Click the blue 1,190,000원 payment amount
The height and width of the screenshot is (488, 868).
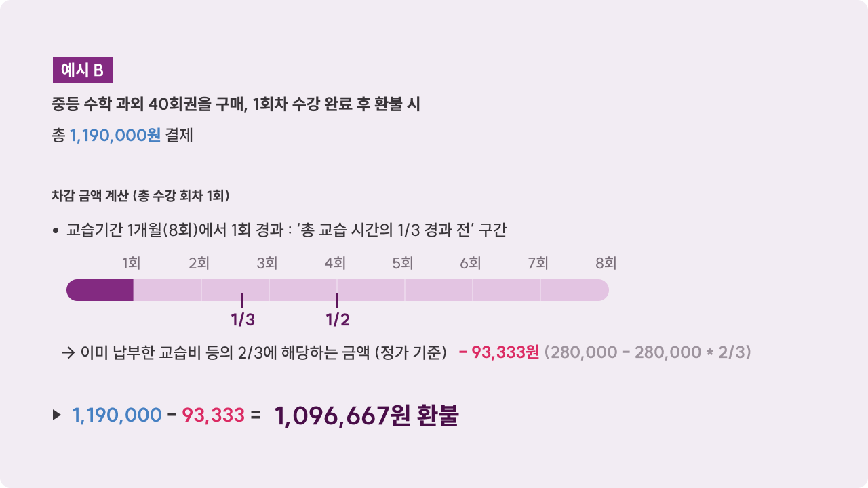[115, 135]
